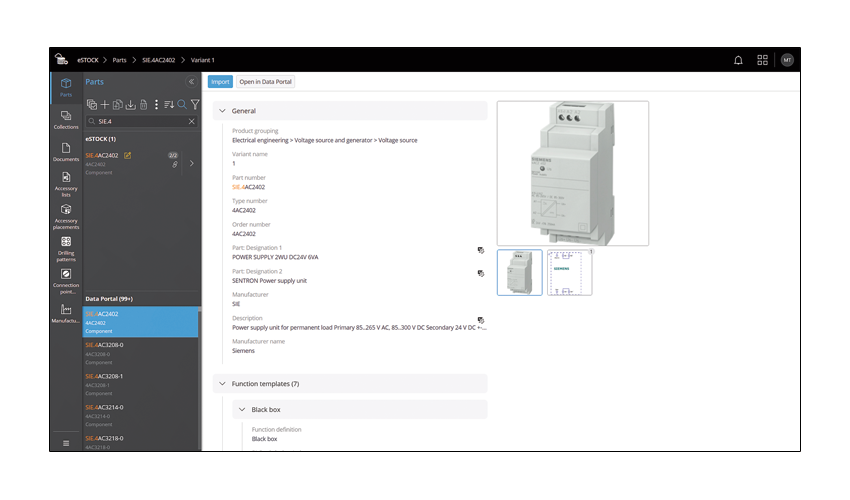The width and height of the screenshot is (850, 500).
Task: Open the apps grid menu
Action: tap(762, 60)
